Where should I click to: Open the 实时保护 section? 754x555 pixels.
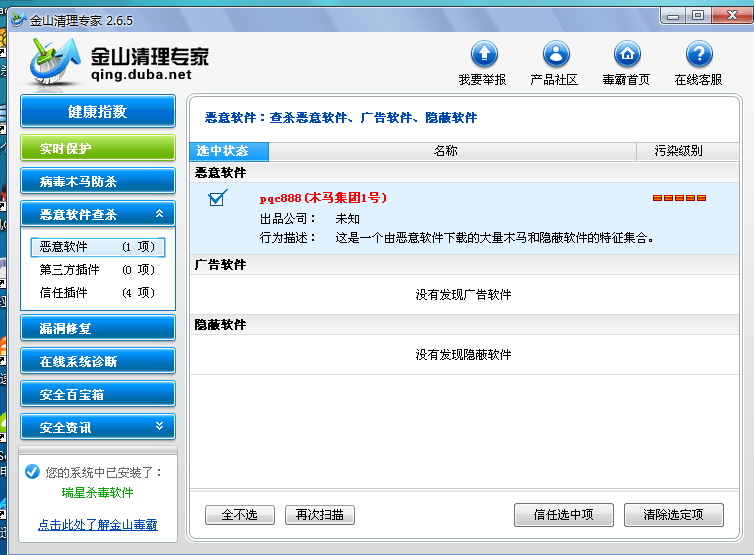tap(98, 148)
